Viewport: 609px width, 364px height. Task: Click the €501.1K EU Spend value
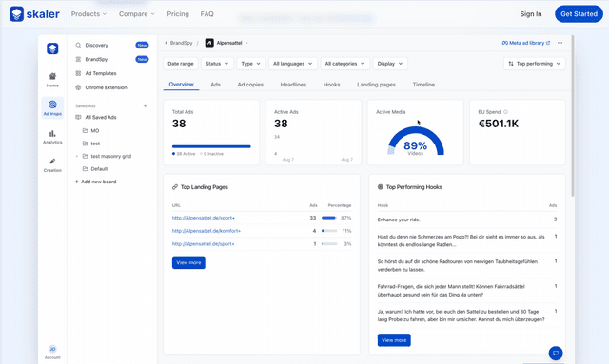click(x=499, y=124)
